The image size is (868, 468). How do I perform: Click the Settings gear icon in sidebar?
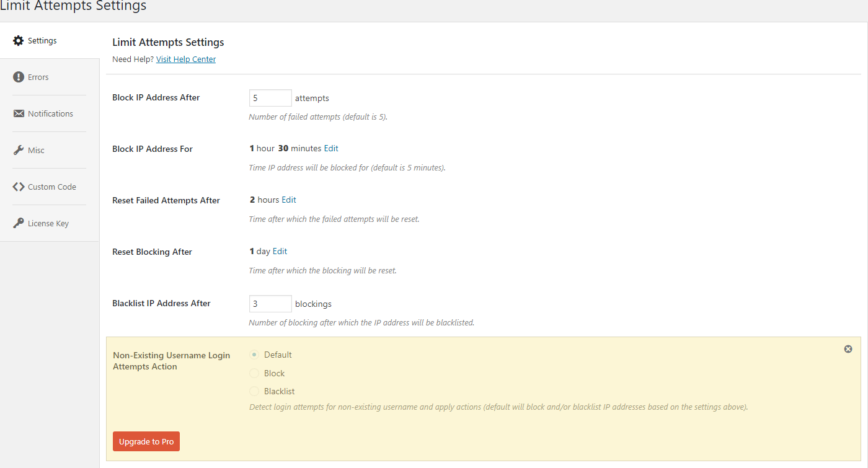point(19,41)
